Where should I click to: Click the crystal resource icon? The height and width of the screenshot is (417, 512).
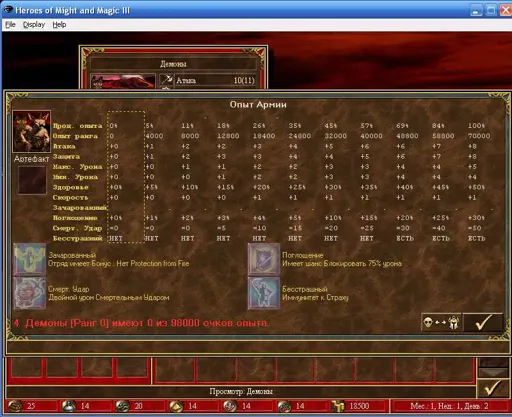click(x=230, y=406)
